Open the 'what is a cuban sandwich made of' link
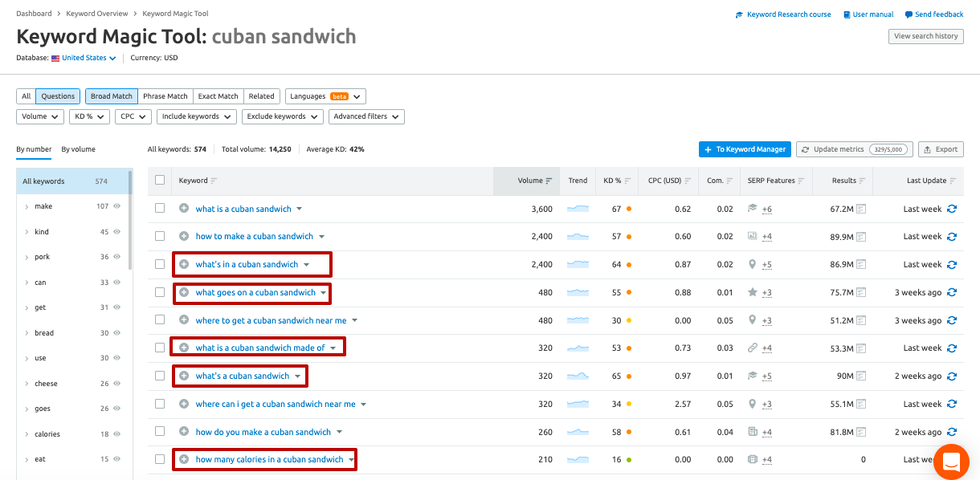Viewport: 980px width, 480px height. [259, 348]
